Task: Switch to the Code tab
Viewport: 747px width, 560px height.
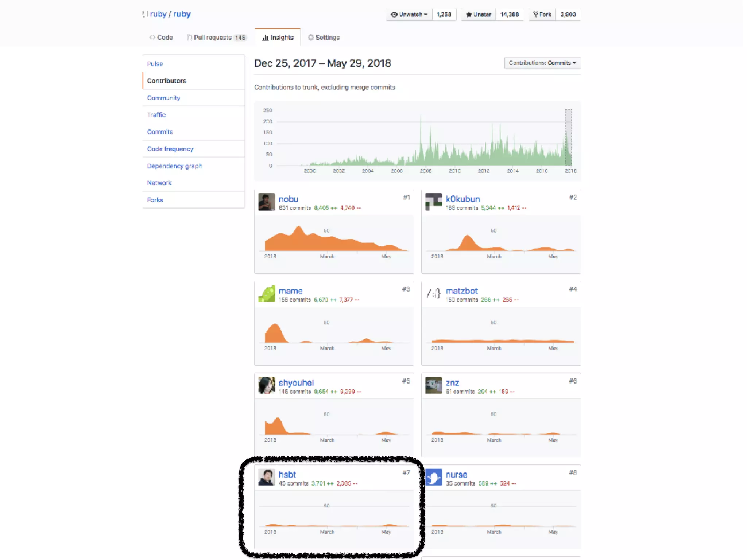Action: (161, 38)
